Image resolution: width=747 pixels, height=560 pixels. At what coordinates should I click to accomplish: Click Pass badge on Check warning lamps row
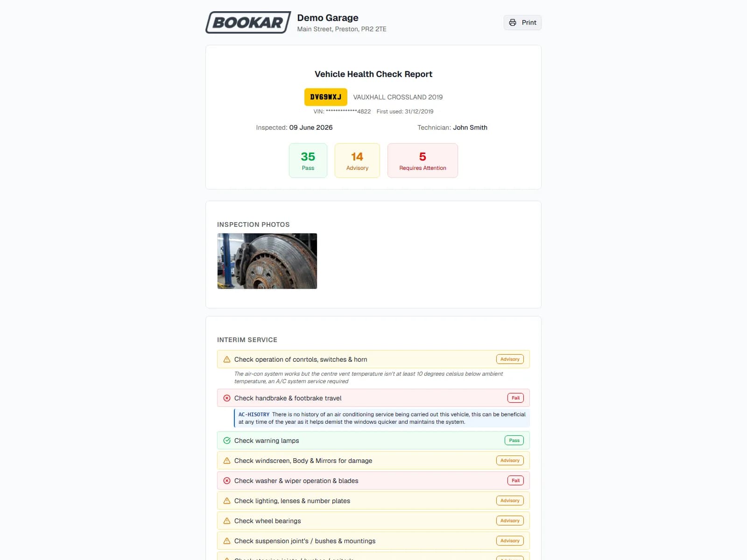pyautogui.click(x=514, y=441)
